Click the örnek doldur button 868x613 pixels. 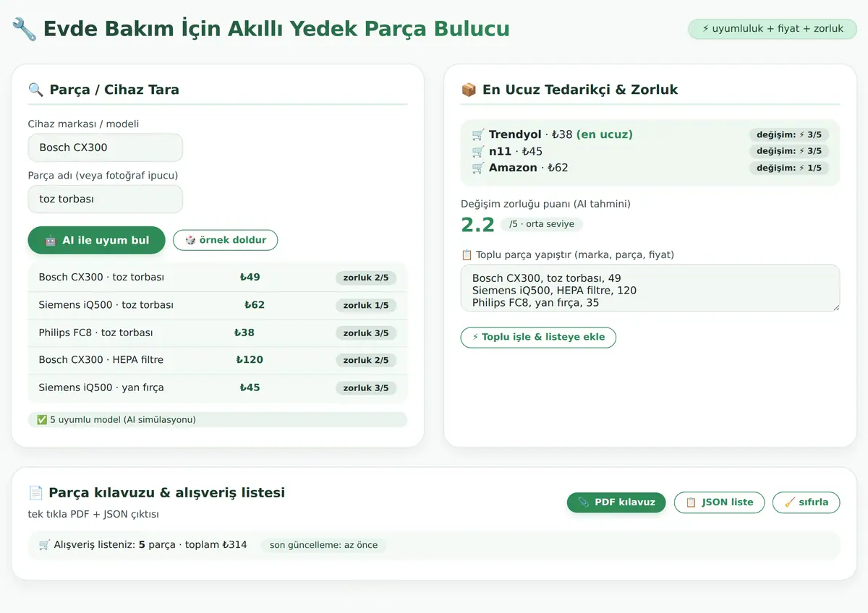click(226, 240)
